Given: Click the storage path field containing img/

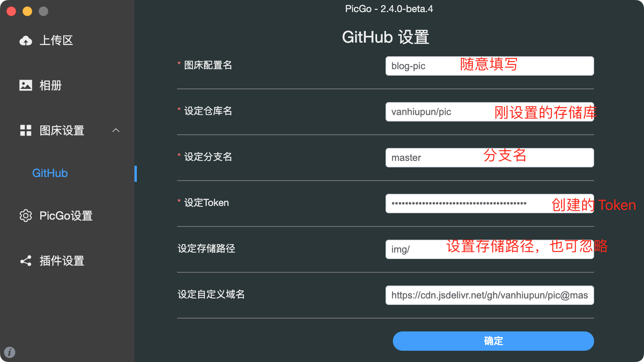Looking at the screenshot, I should click(x=490, y=249).
